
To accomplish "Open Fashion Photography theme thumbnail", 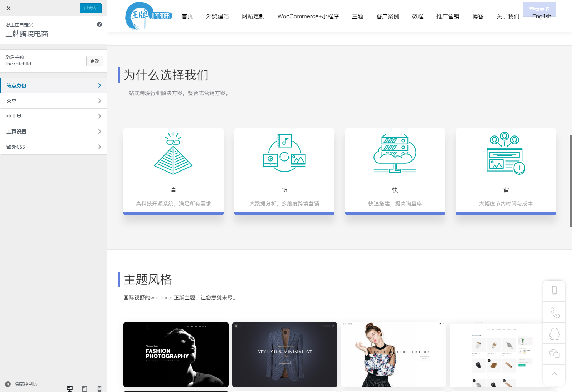I will pyautogui.click(x=176, y=354).
